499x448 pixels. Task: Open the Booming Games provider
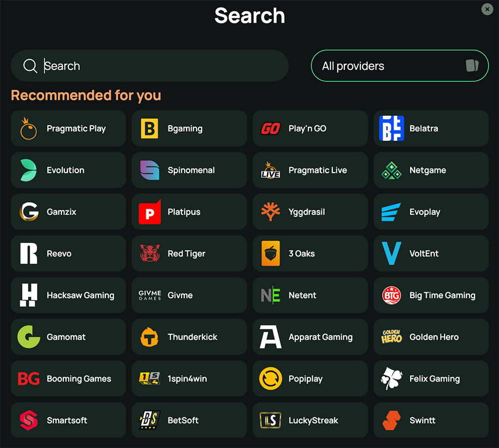tap(68, 379)
